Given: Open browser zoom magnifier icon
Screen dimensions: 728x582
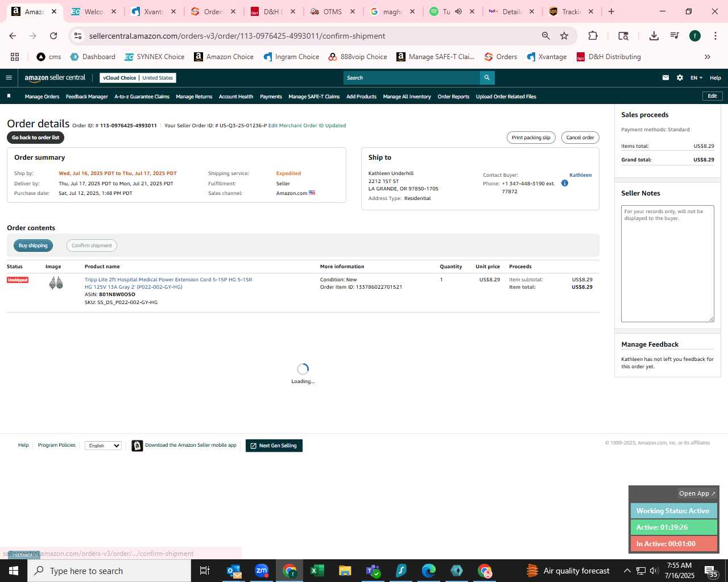Looking at the screenshot, I should click(546, 36).
